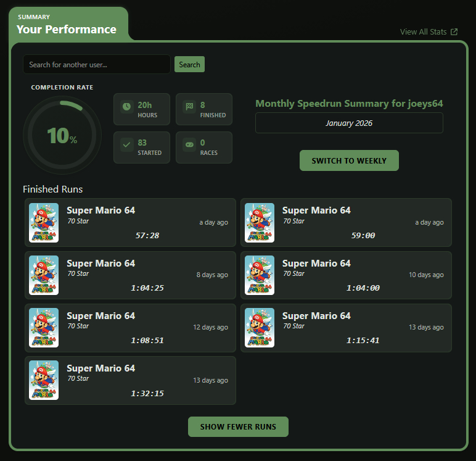This screenshot has width=476, height=461.
Task: Click the checkered flag Finished icon
Action: click(x=189, y=107)
